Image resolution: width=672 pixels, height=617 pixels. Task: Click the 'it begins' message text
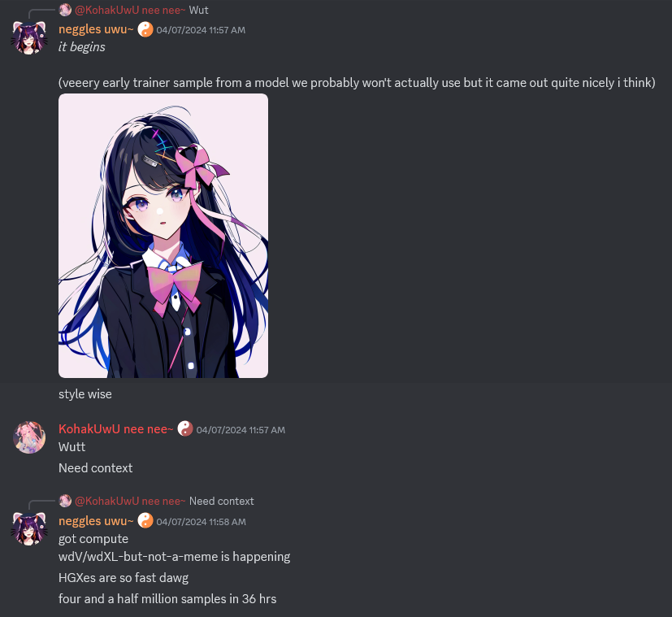coord(82,47)
